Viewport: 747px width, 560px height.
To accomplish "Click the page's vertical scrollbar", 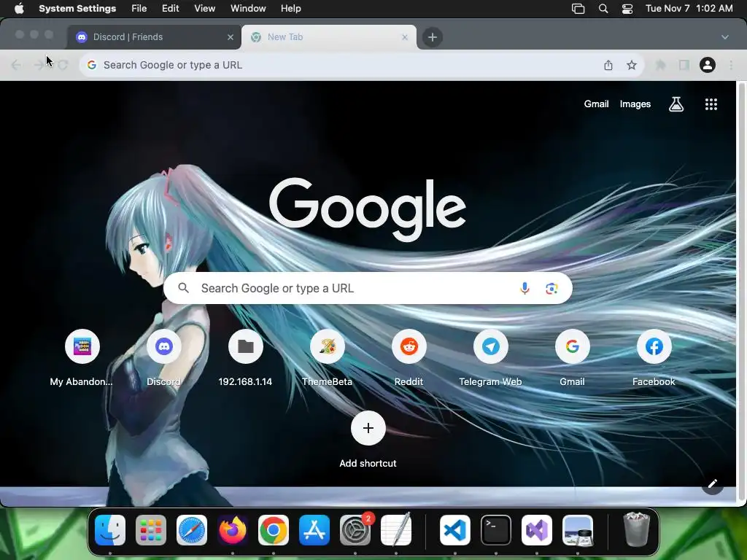I will click(x=741, y=292).
